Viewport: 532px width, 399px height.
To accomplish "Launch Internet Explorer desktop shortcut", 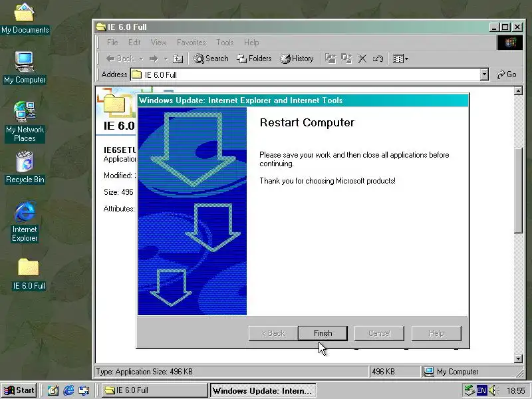I will tap(25, 221).
